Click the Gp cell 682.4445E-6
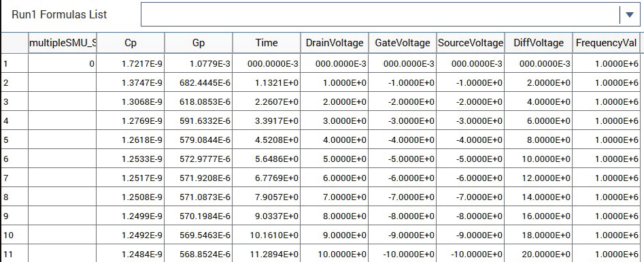 199,82
